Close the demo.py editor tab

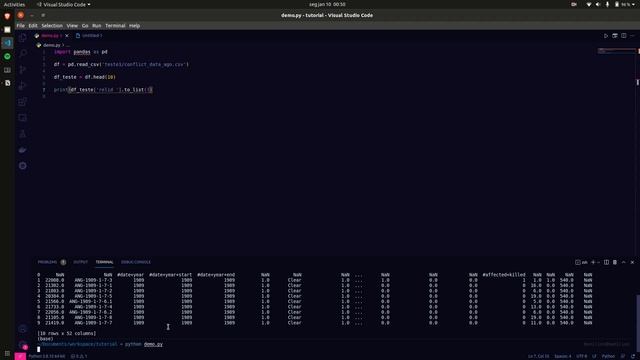(x=67, y=36)
